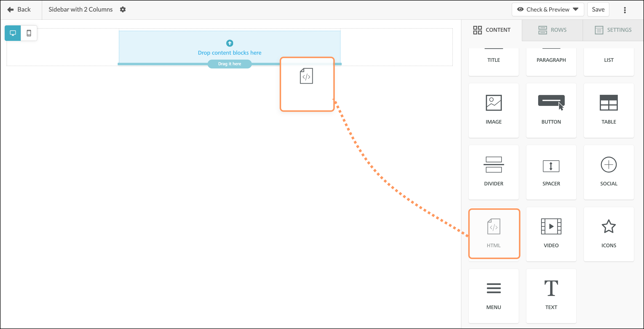Choose the Spacer content block
644x329 pixels.
[551, 172]
